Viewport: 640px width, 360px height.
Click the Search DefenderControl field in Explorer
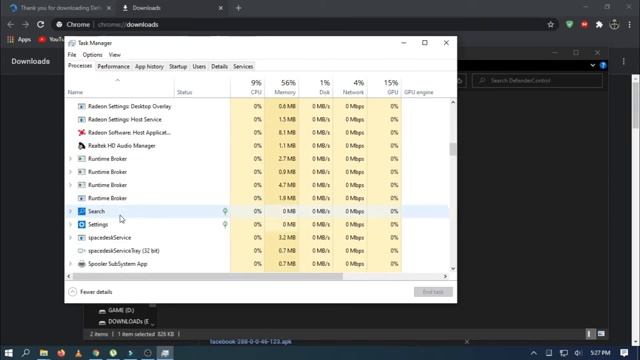(x=537, y=81)
